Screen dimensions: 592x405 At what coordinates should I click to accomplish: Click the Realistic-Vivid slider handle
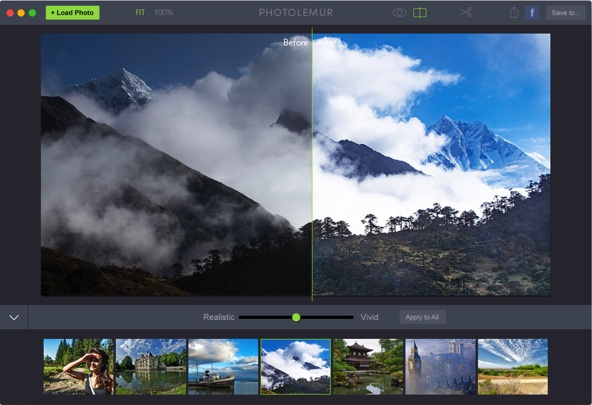[296, 317]
